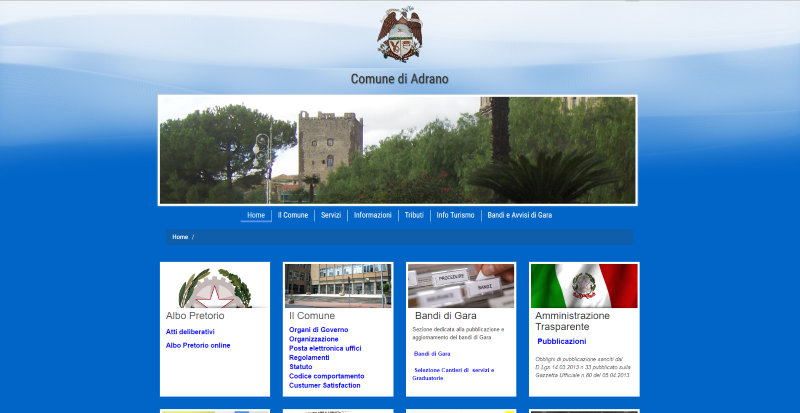Open the Servizi menu
This screenshot has width=800, height=413.
331,215
